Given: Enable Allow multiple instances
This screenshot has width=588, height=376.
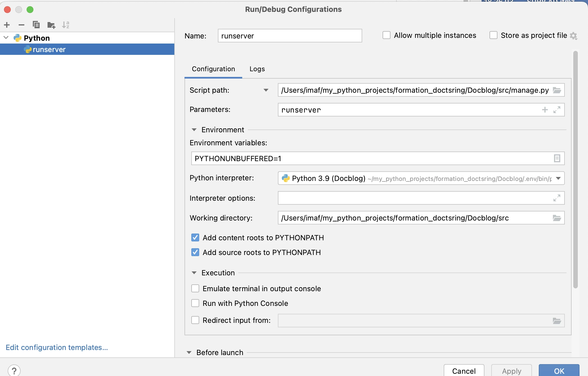Looking at the screenshot, I should click(x=386, y=35).
